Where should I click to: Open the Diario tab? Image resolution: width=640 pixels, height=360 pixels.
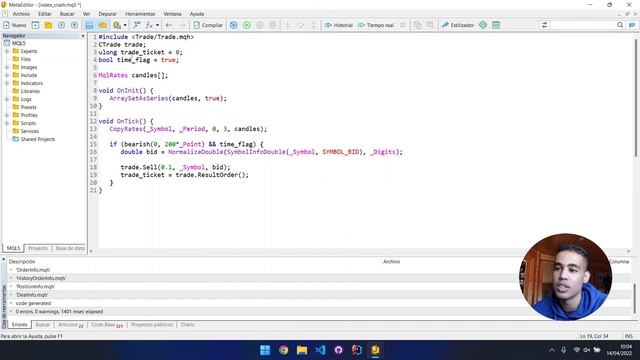188,325
